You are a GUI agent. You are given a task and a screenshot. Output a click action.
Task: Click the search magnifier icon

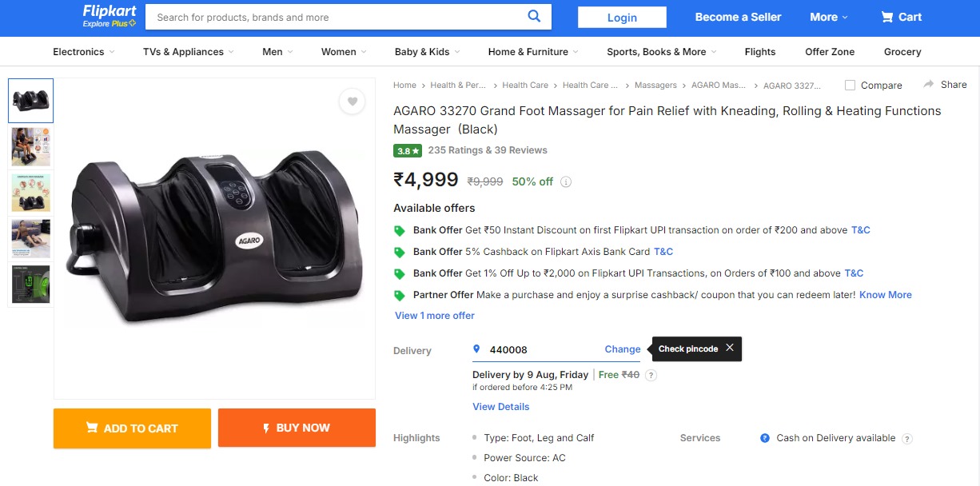pos(534,16)
